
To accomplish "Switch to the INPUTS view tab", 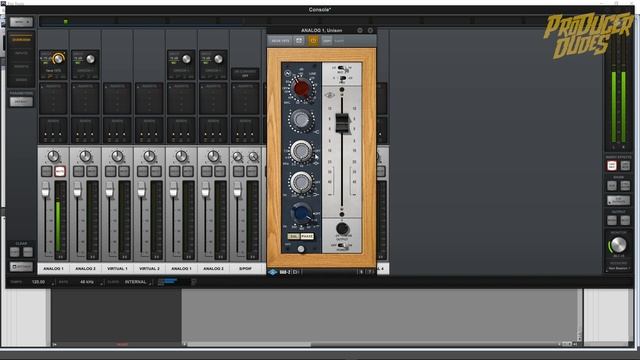I will coord(21,53).
